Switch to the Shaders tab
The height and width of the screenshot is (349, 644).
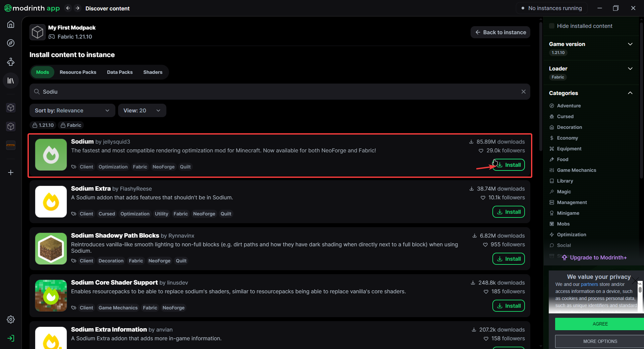coord(153,72)
